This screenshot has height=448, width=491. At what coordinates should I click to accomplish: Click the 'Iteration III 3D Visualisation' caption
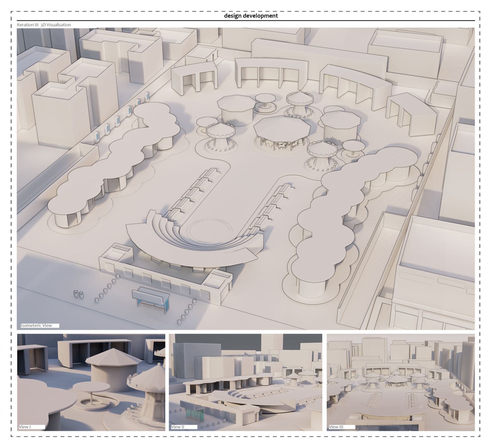point(44,25)
